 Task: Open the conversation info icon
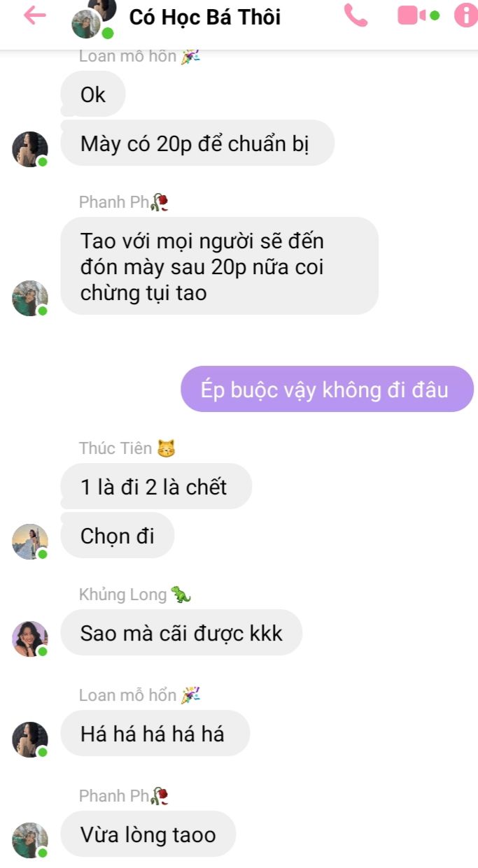click(x=466, y=15)
